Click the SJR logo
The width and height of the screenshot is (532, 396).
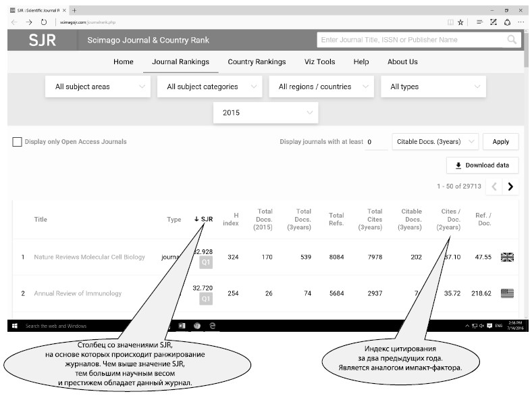pos(43,40)
